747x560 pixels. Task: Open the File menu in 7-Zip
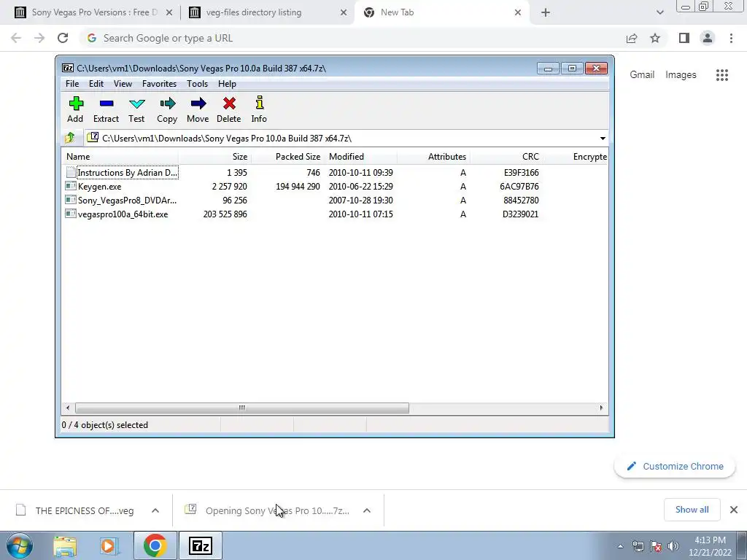pyautogui.click(x=72, y=84)
